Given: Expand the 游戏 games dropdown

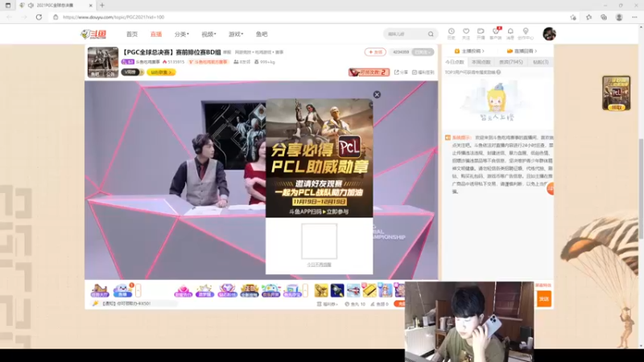Looking at the screenshot, I should pos(236,35).
